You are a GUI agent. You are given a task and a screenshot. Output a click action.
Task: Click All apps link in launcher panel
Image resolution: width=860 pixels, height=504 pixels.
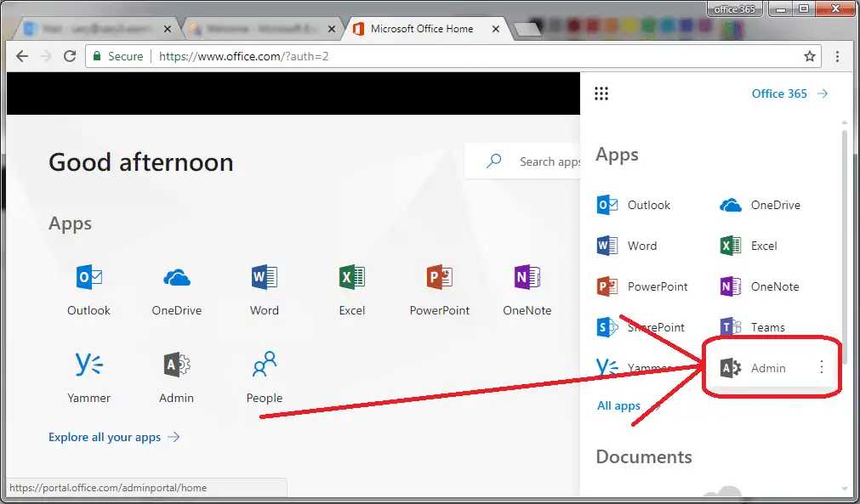pyautogui.click(x=619, y=405)
